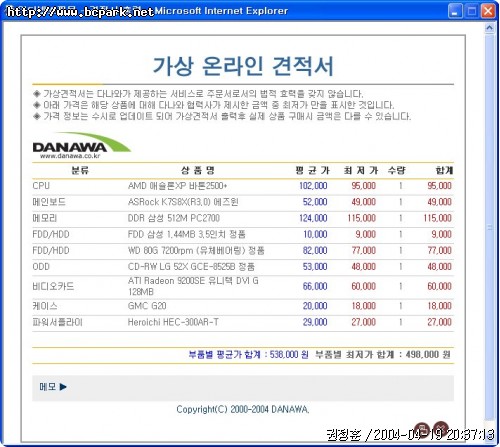Image resolution: width=500 pixels, height=447 pixels.
Task: Select WD 80G 7200rpm 정품 product name
Action: click(196, 251)
